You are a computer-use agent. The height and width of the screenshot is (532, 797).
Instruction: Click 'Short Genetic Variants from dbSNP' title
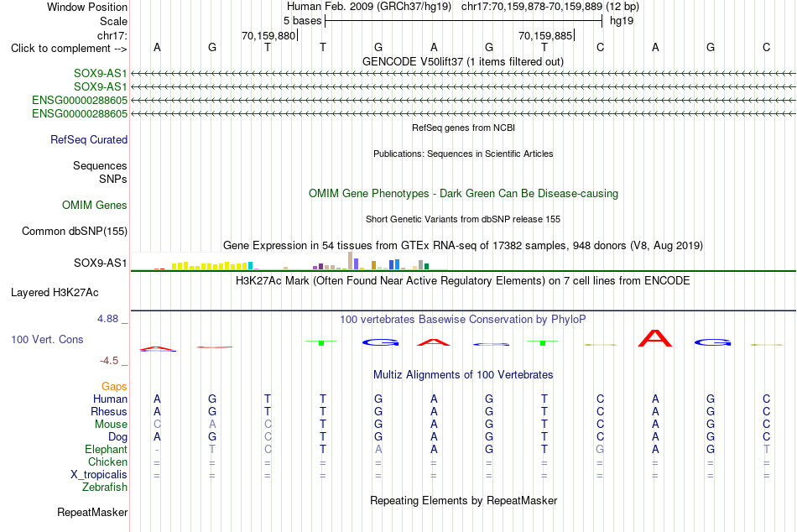pyautogui.click(x=463, y=219)
